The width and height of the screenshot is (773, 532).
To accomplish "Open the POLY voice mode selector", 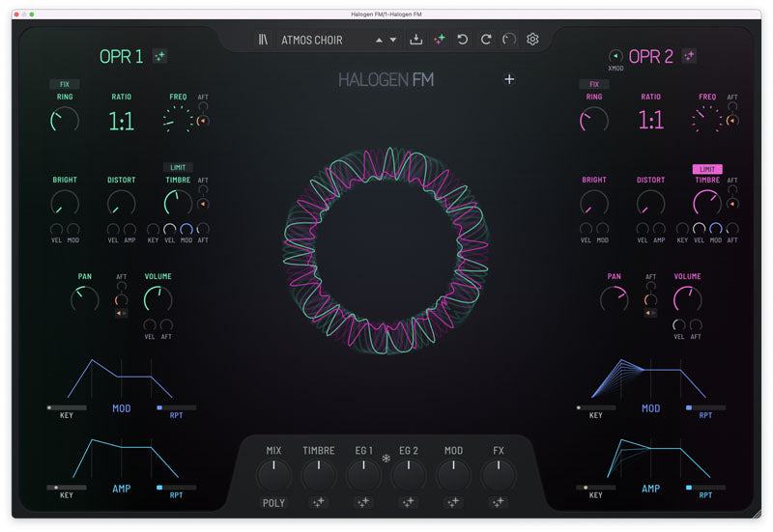I will click(273, 503).
